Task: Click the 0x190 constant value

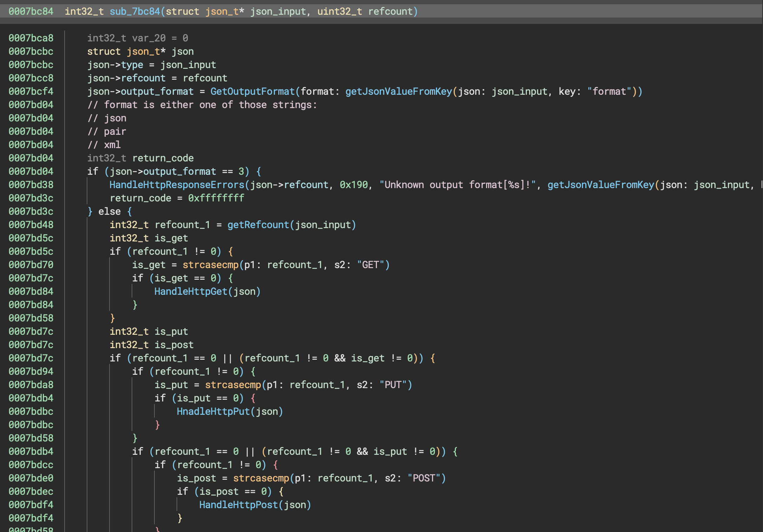Action: (x=353, y=185)
